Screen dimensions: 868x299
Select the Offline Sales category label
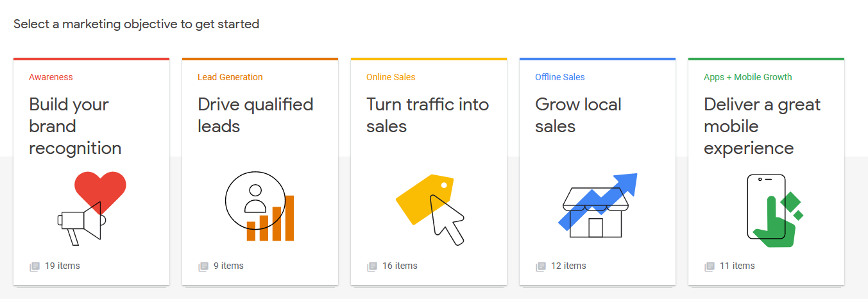pyautogui.click(x=560, y=77)
